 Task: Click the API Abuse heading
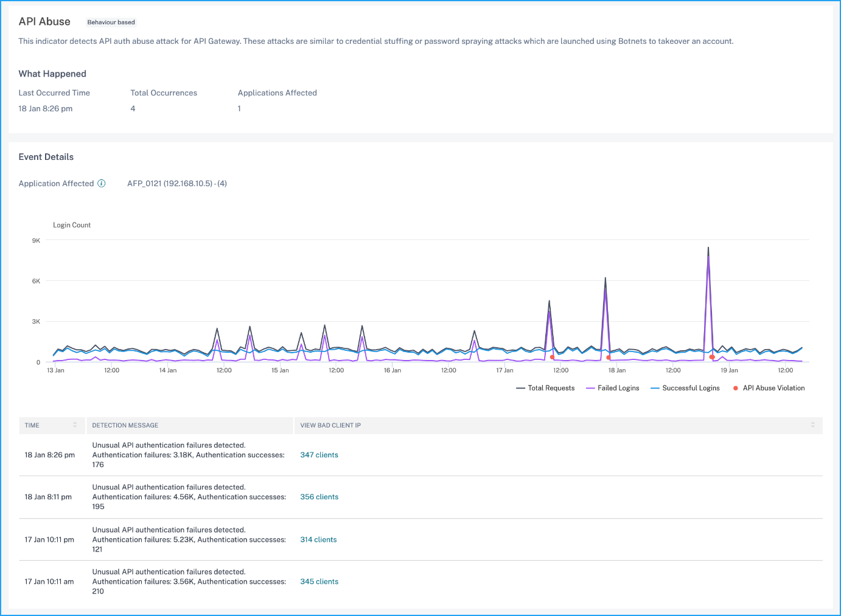tap(44, 21)
